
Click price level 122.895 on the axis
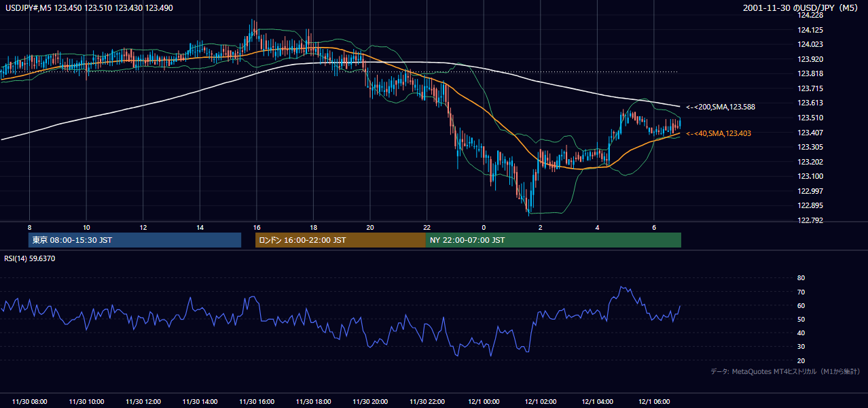tap(811, 205)
